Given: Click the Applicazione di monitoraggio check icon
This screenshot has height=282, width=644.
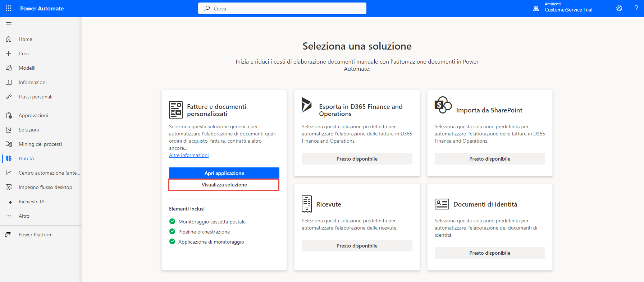Looking at the screenshot, I should click(x=172, y=241).
